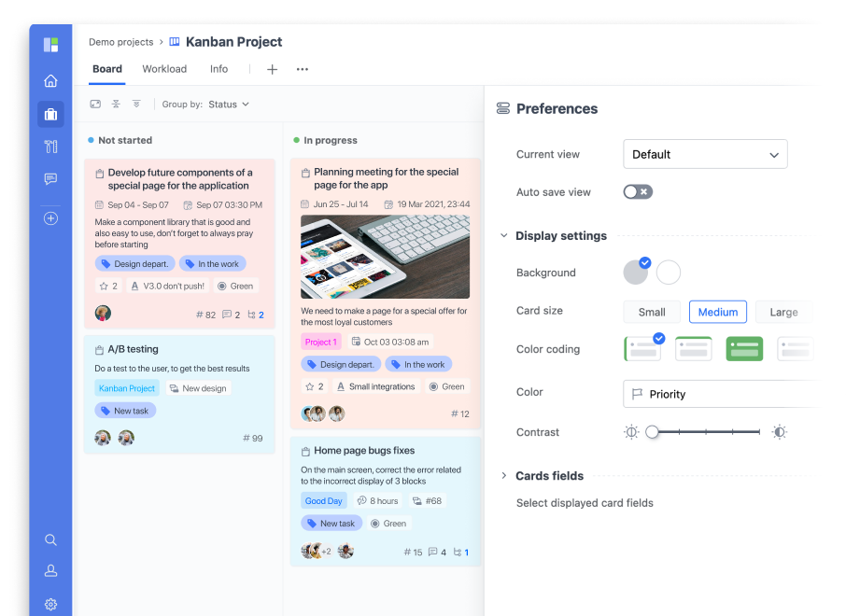Collapse the Display settings section
The width and height of the screenshot is (860, 616).
[x=505, y=235]
